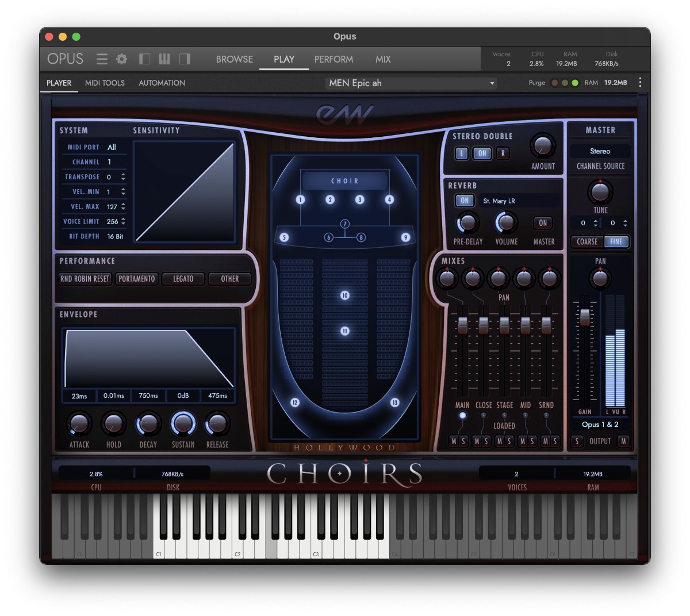Toggle the virtual keyboard icon
This screenshot has height=616, width=690.
point(164,59)
